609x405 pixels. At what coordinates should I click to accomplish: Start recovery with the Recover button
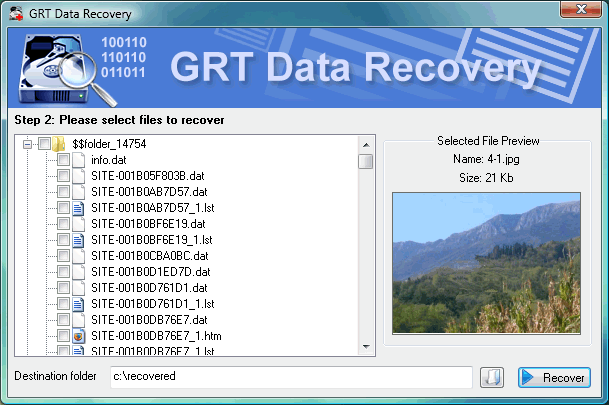(554, 377)
